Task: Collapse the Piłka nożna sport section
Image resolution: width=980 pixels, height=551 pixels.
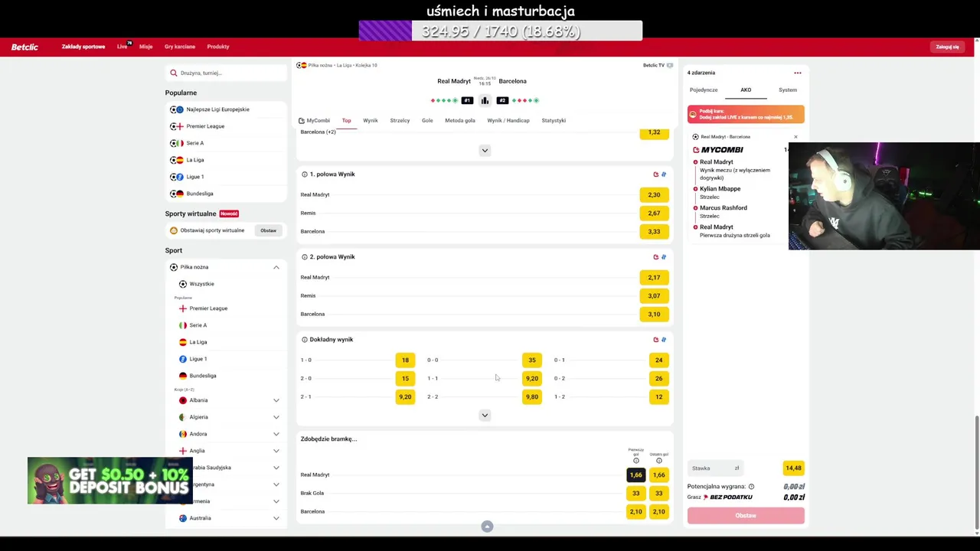Action: [276, 267]
